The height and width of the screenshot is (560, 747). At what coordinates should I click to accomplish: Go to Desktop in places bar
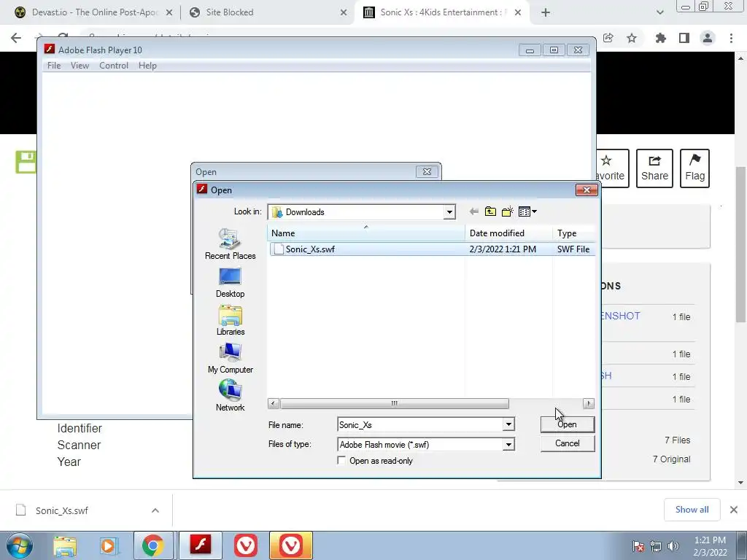pos(230,283)
